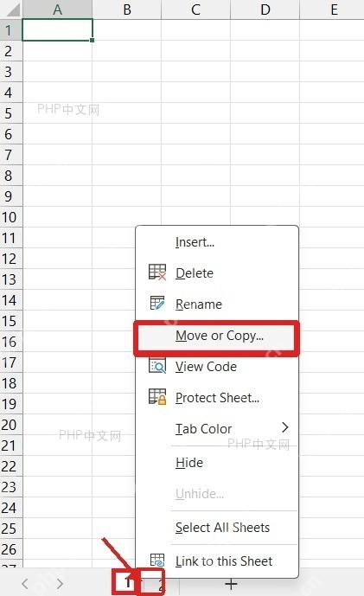Screen dimensions: 364x596
Task: Select column E header
Action: pos(332,10)
